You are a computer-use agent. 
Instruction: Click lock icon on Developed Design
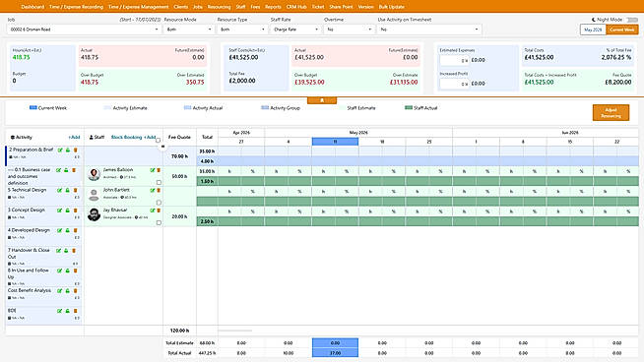click(68, 230)
